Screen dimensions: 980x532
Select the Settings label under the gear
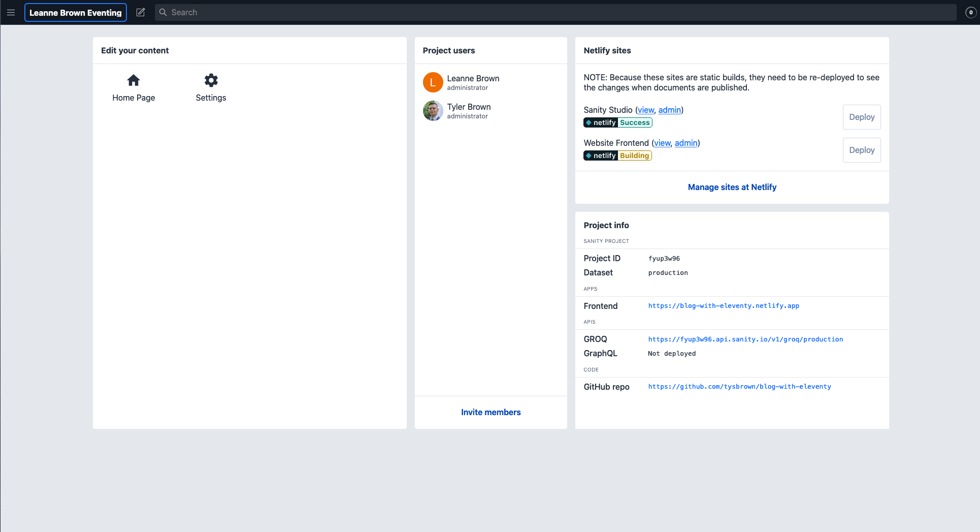click(211, 98)
